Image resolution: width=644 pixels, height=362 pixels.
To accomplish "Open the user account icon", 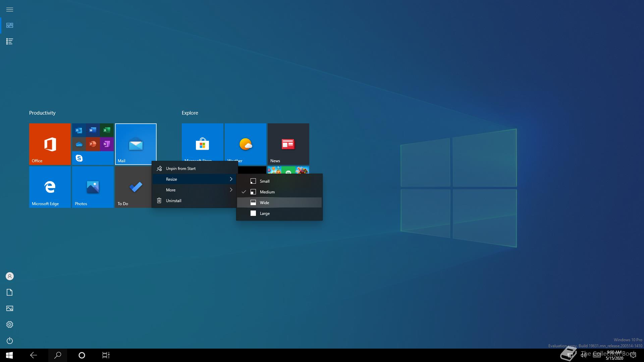I will pos(10,276).
